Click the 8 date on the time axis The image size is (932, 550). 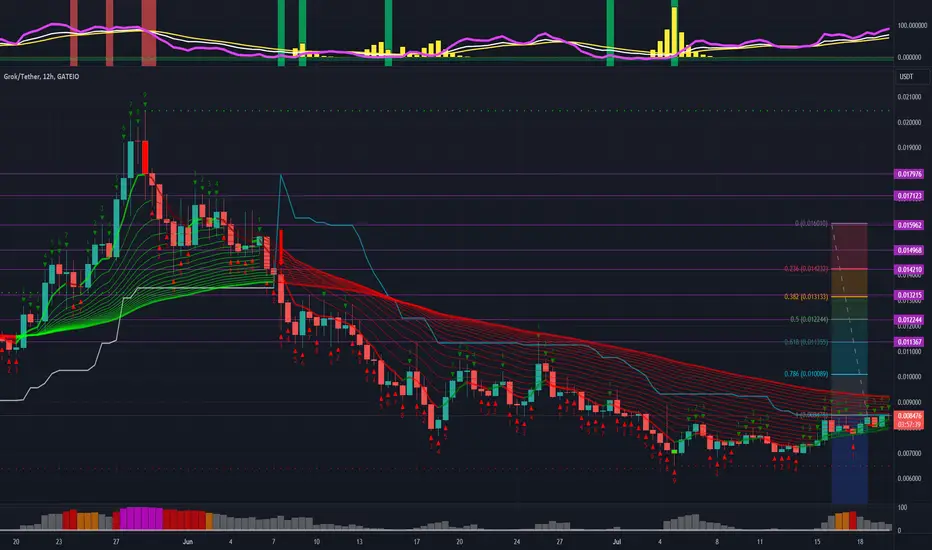717,542
